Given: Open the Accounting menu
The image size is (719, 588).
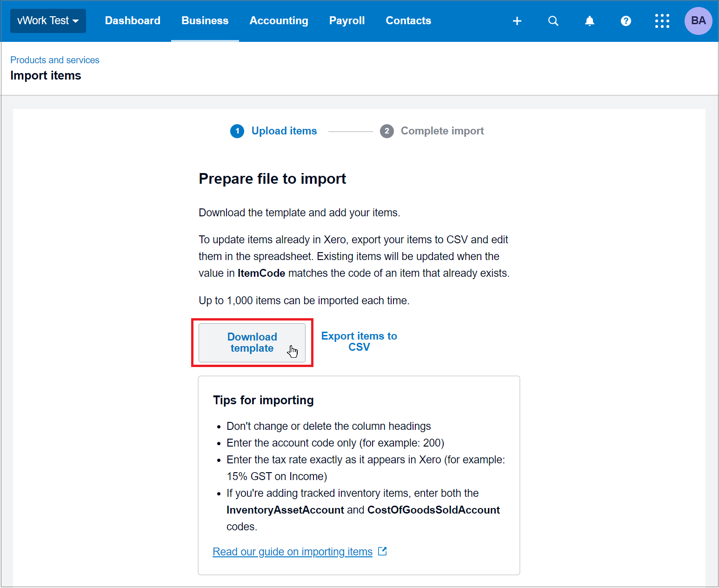Looking at the screenshot, I should pyautogui.click(x=279, y=21).
